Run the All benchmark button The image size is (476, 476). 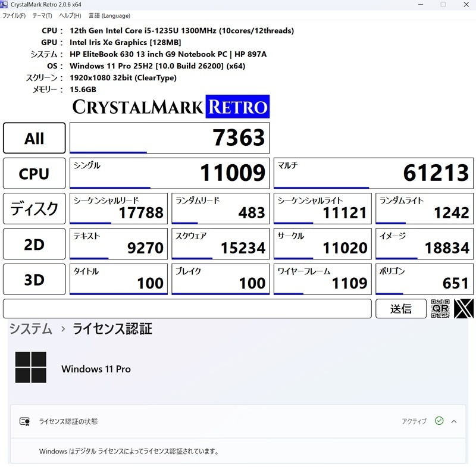(x=35, y=138)
